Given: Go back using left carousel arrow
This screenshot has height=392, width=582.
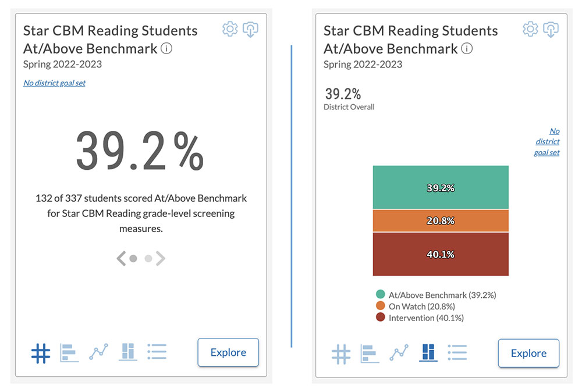Looking at the screenshot, I should (122, 257).
